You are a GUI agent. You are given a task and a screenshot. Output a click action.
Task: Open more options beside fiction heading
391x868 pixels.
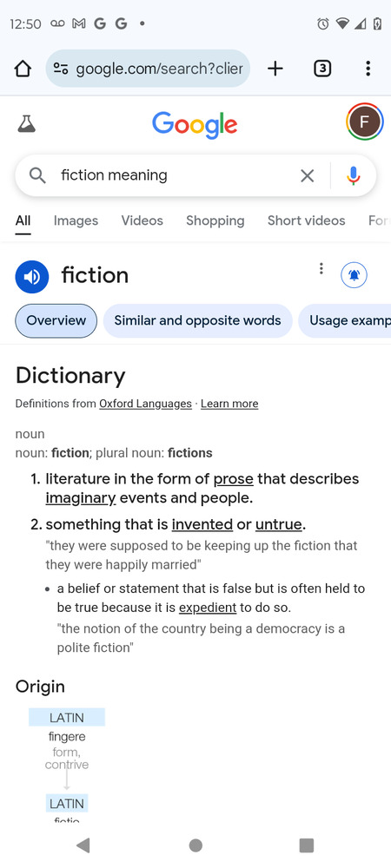(321, 269)
